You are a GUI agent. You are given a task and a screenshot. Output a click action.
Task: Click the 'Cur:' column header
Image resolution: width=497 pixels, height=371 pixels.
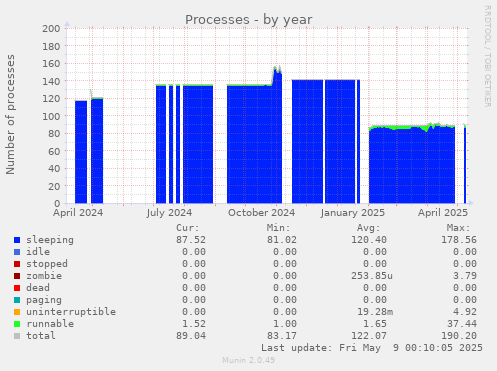(x=188, y=228)
